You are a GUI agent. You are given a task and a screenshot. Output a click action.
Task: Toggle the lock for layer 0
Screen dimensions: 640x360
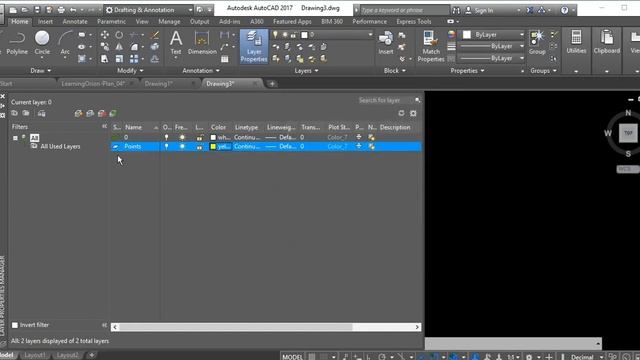(x=199, y=137)
